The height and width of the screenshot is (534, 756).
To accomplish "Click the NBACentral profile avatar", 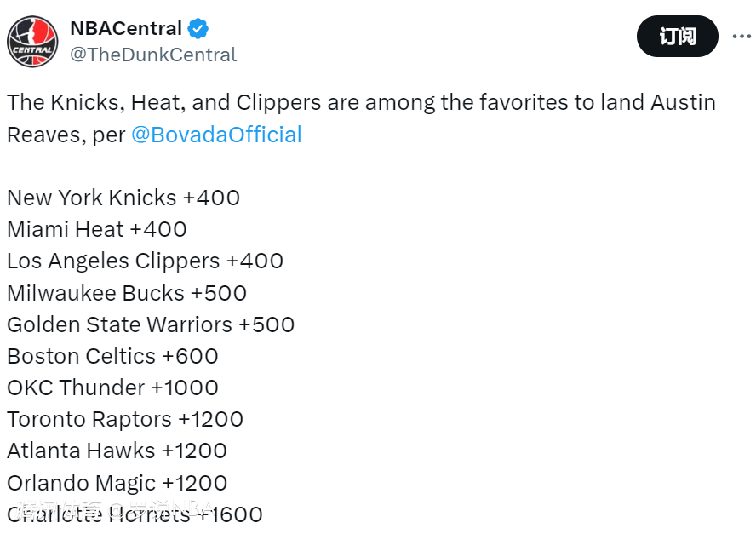I will point(33,41).
